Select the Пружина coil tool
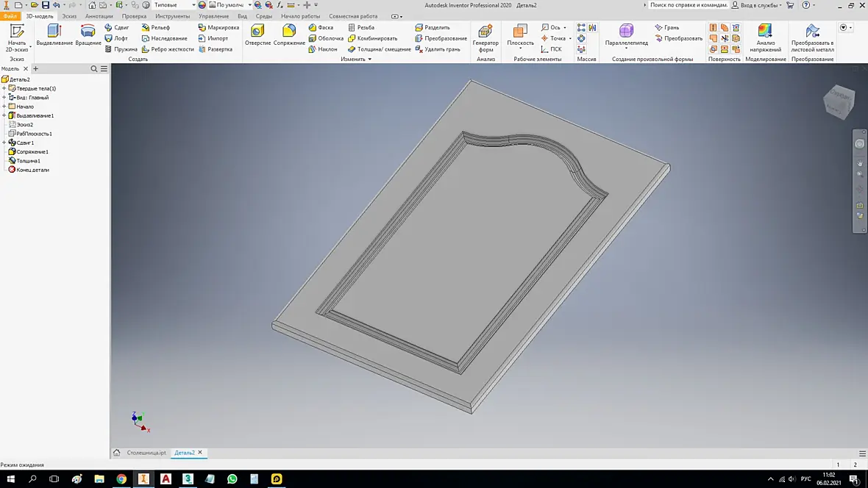The width and height of the screenshot is (868, 488). coord(121,49)
